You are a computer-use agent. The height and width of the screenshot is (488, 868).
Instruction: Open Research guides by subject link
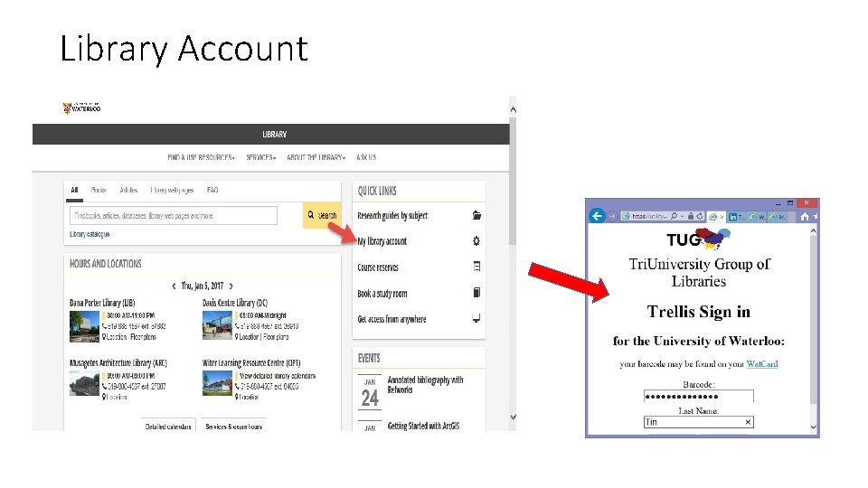[392, 215]
